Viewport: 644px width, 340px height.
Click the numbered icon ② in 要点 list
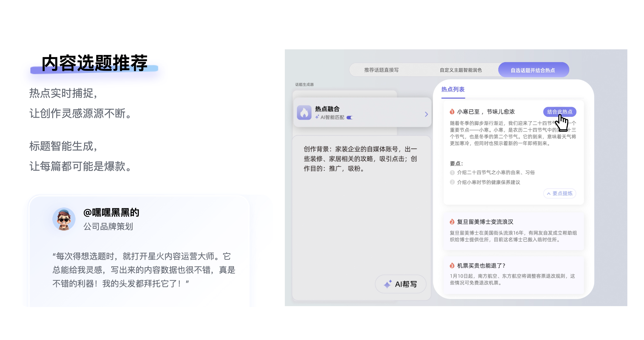tap(453, 182)
